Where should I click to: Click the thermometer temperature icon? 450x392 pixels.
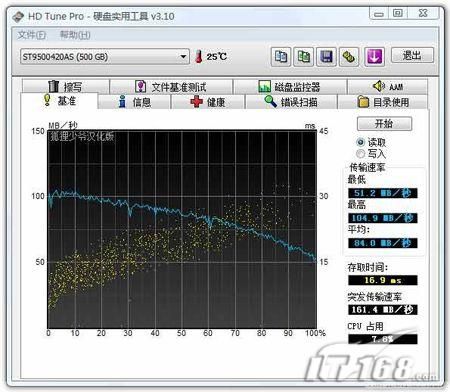tap(199, 56)
